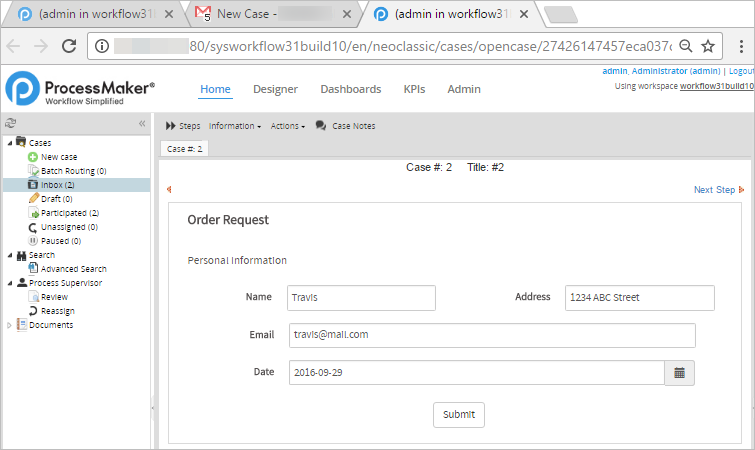
Task: Click the browser reload button
Action: 70,46
